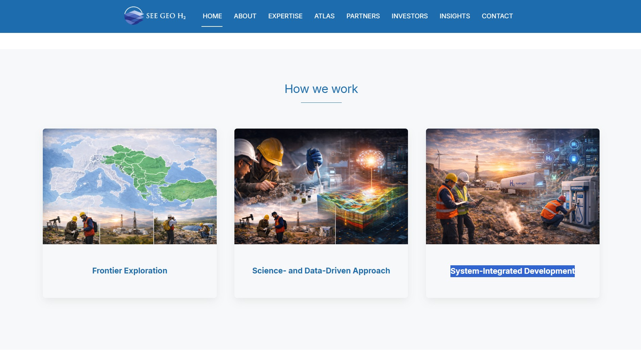
Task: Open the INSIGHTS menu item
Action: point(455,16)
